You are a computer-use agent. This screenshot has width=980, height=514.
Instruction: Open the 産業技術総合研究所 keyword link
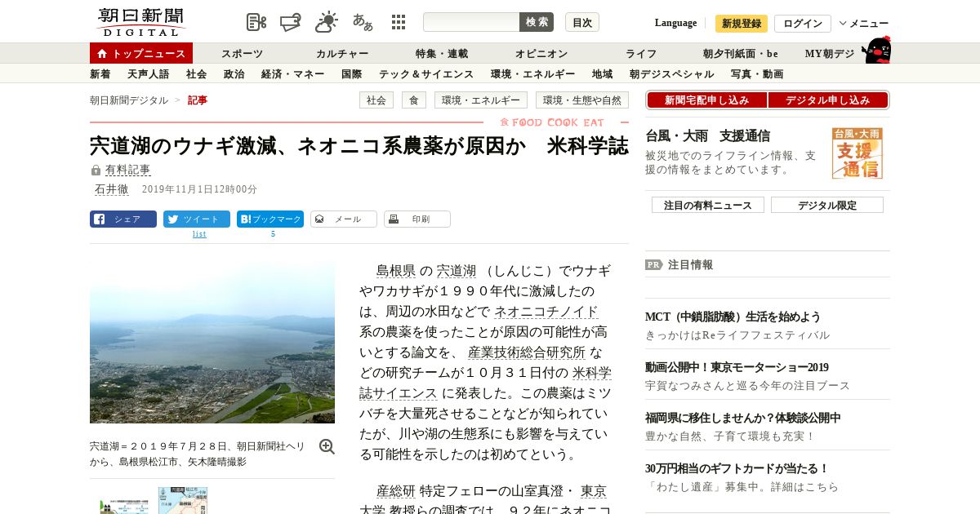(x=527, y=352)
